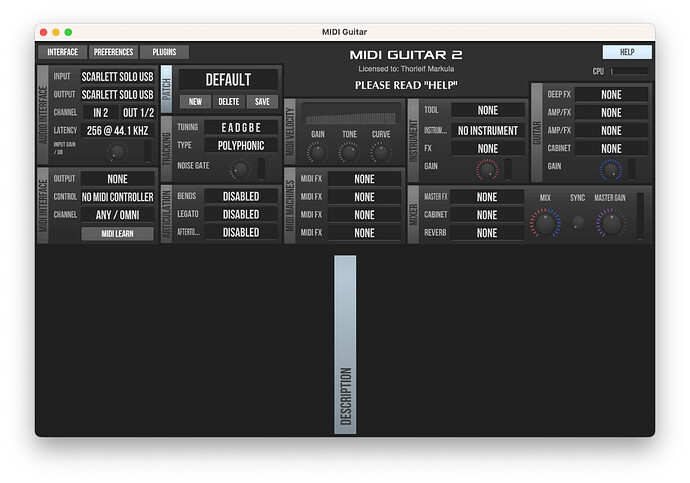Create a NEW patch
The image size is (690, 483).
click(x=195, y=102)
